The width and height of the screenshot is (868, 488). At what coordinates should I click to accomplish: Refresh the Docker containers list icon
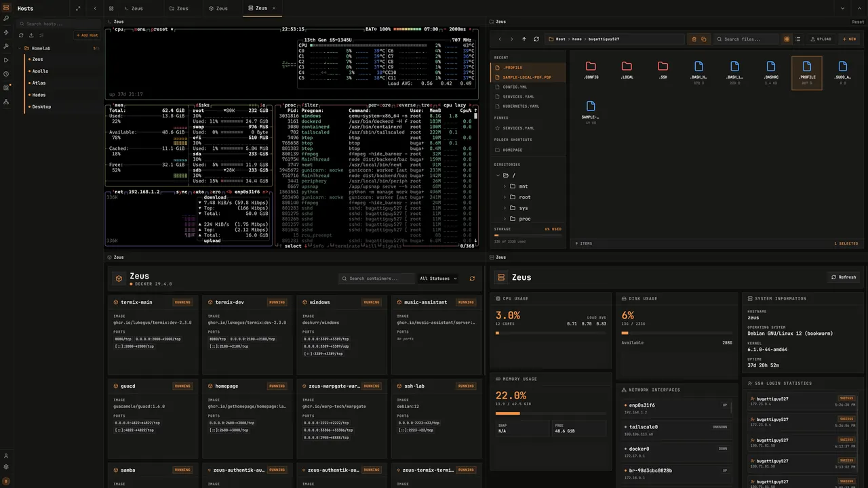[472, 279]
